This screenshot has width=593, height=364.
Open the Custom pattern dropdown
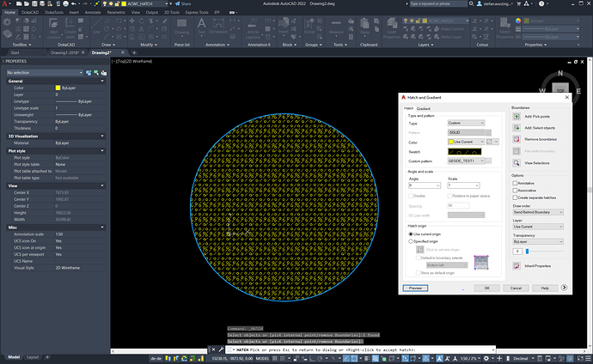466,161
